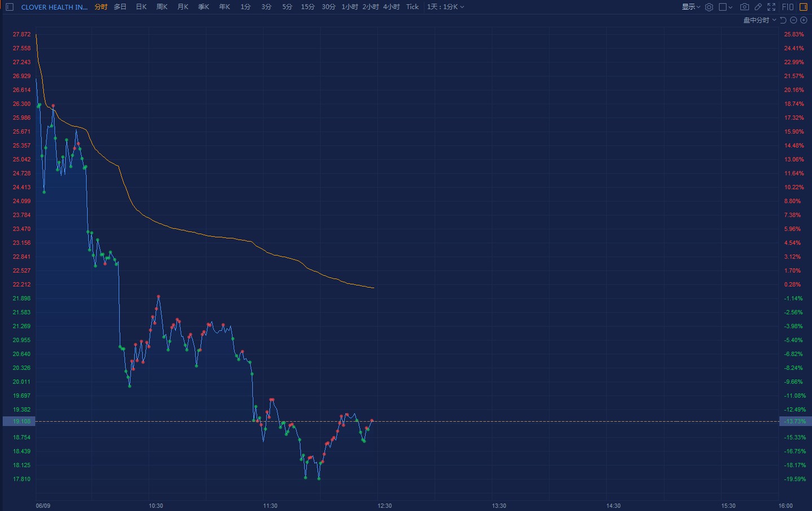Switch to the 月K monthly chart tab
812x511 pixels.
click(x=183, y=7)
